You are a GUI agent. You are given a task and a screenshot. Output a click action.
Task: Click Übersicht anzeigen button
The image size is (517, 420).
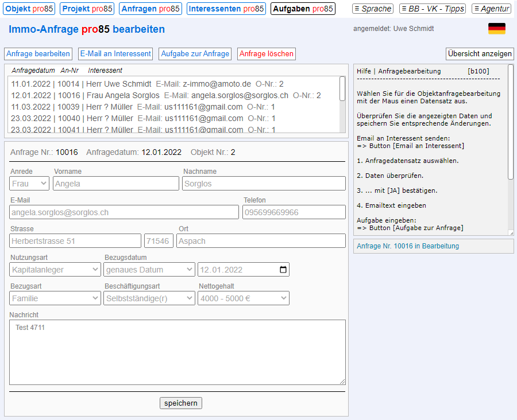480,54
